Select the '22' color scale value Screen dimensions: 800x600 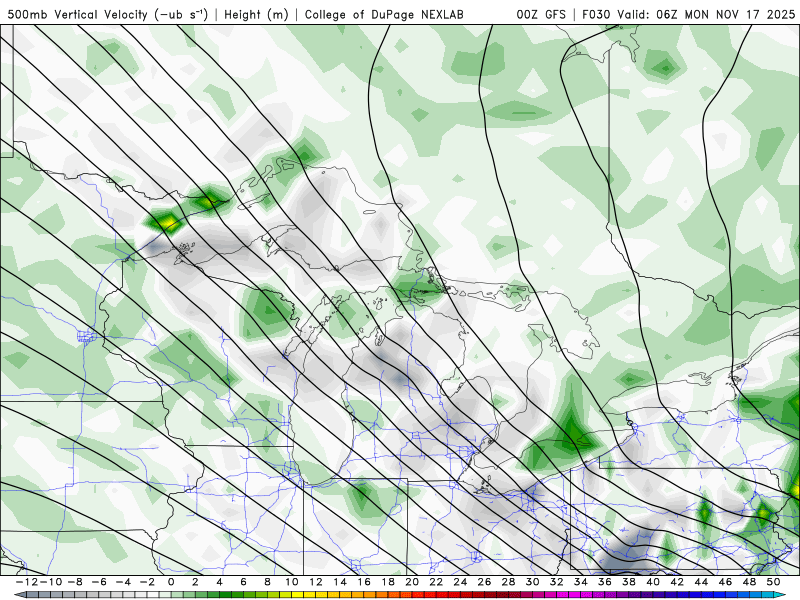tap(436, 582)
